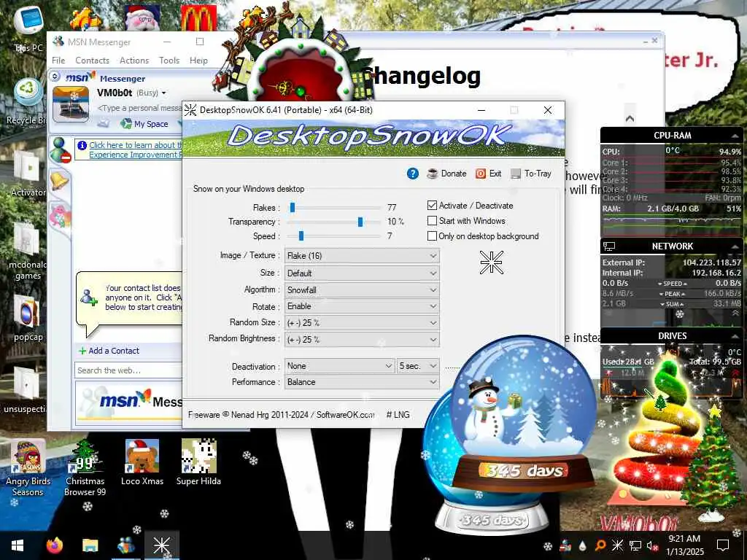Open Actions menu in MSN Messenger
Viewport: 747px width, 560px height.
click(134, 61)
